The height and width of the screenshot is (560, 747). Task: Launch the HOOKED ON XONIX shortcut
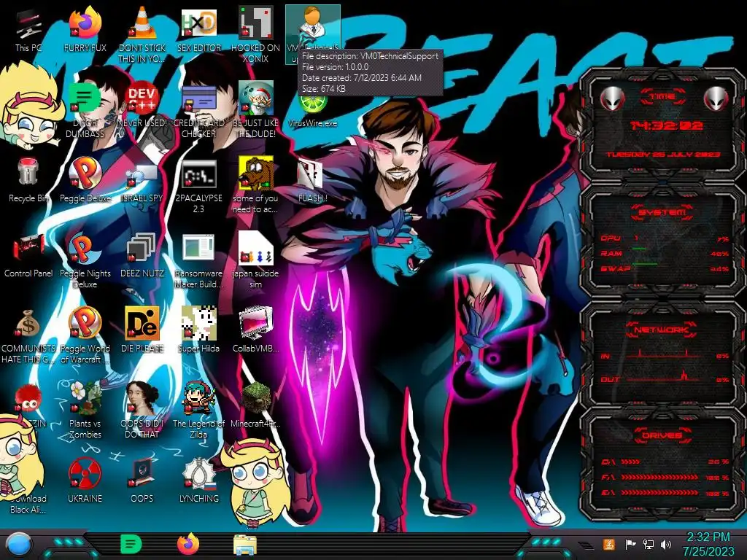[x=256, y=34]
